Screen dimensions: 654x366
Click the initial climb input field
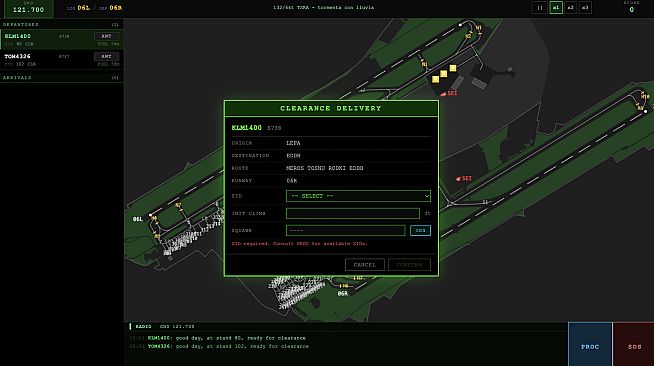353,213
